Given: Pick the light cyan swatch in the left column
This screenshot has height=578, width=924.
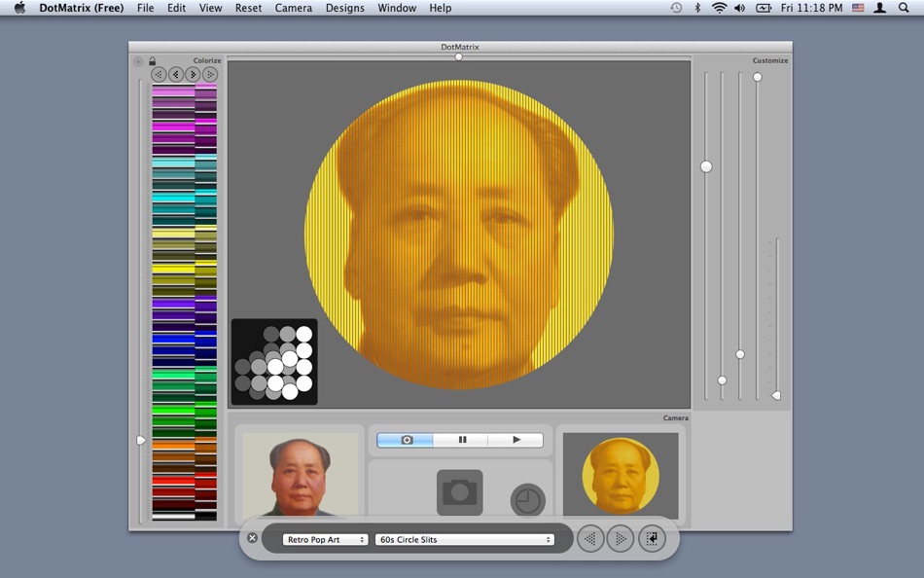Looking at the screenshot, I should 173,163.
